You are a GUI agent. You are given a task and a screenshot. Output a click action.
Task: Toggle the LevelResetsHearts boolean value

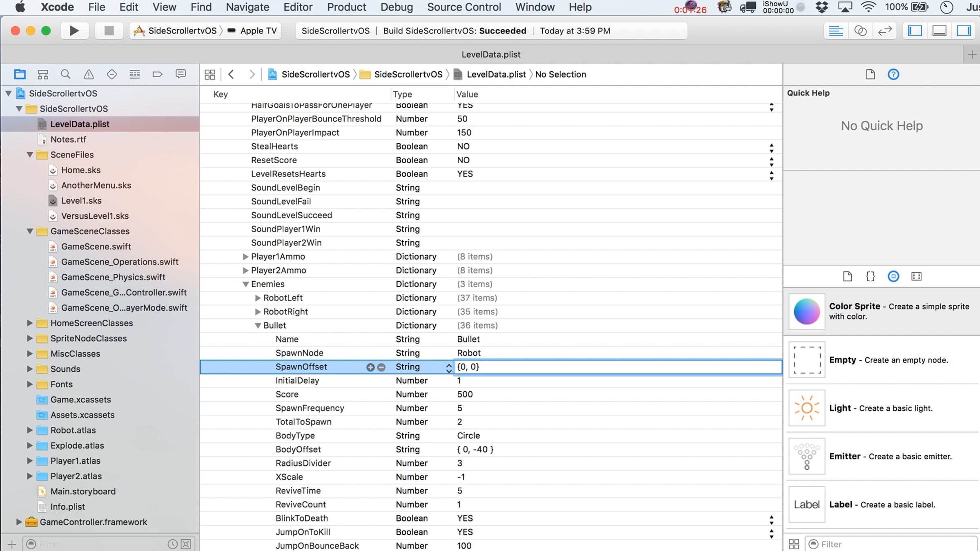(x=771, y=175)
